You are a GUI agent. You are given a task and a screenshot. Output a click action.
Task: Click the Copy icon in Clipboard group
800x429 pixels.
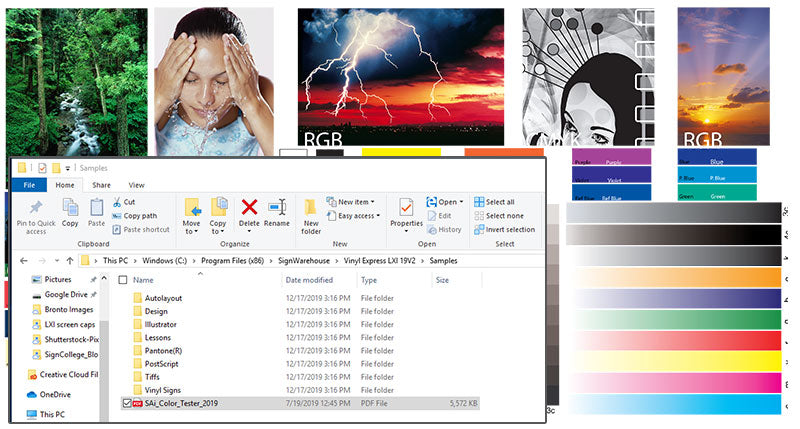70,208
